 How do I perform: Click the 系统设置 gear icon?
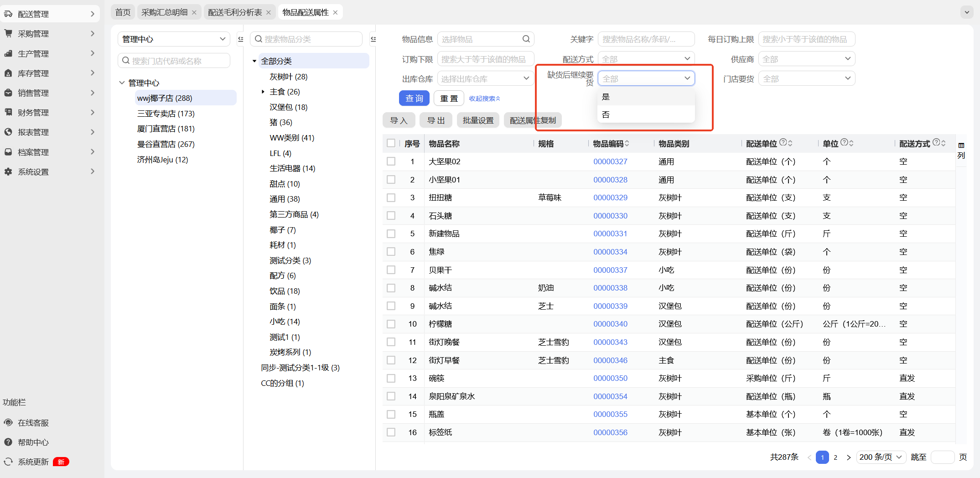pos(8,171)
